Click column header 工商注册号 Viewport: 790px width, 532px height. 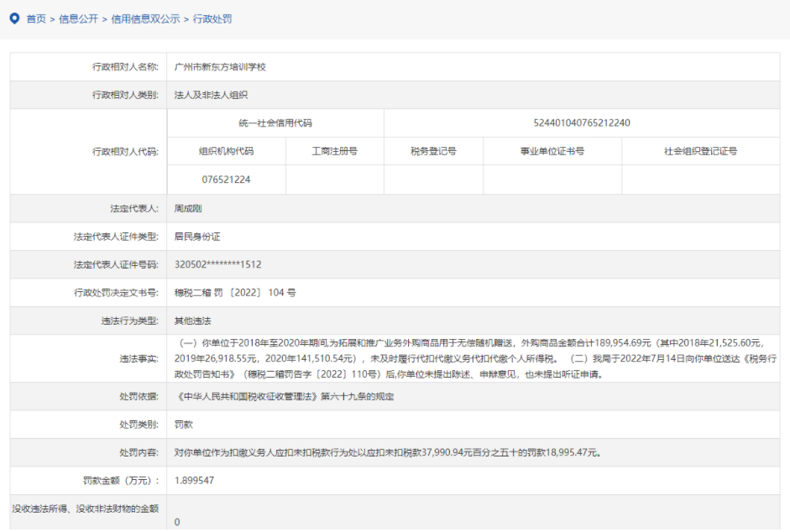[334, 151]
